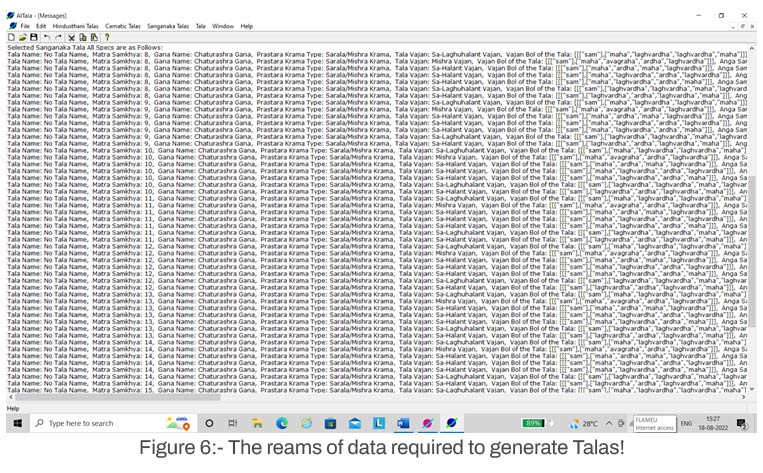Click the Undo arrow in toolbar
Screen dimensions: 763x473
pyautogui.click(x=47, y=37)
